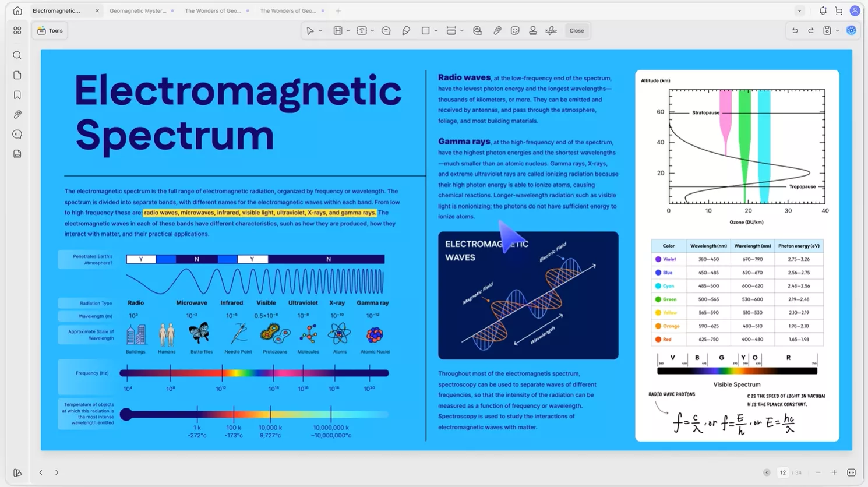Open the save options dropdown arrow
The width and height of the screenshot is (868, 487).
838,31
